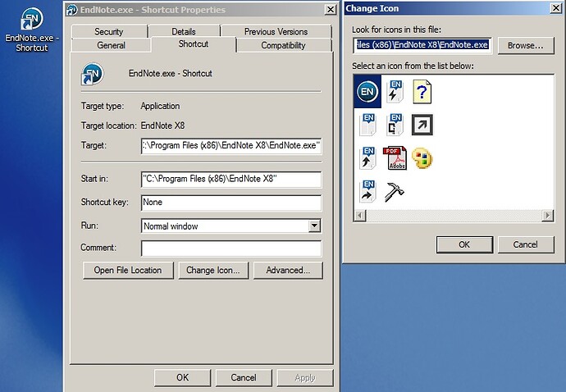Select the black framed arrow icon

[422, 125]
